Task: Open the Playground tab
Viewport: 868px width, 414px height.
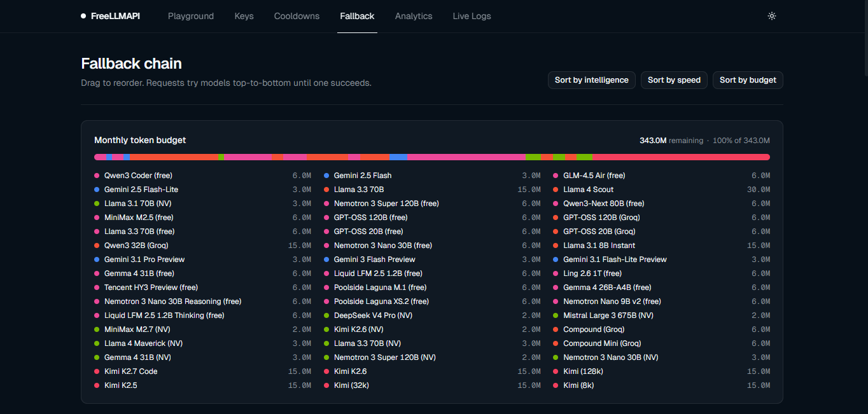Action: (191, 16)
